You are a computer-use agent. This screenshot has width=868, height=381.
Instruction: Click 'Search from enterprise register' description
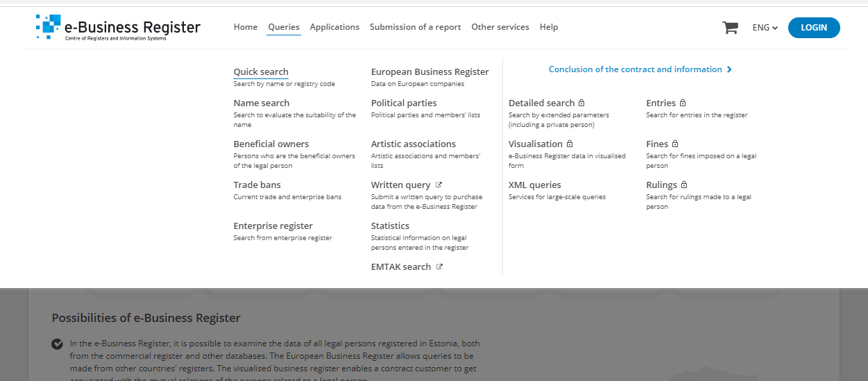pyautogui.click(x=283, y=238)
